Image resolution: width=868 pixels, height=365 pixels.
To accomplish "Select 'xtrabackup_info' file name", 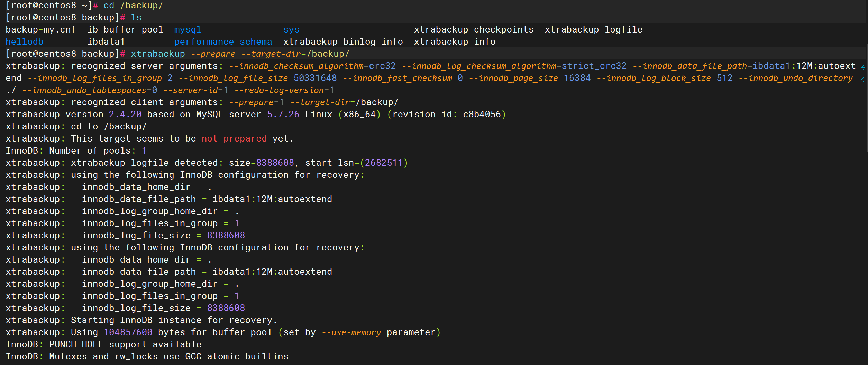I will 455,42.
